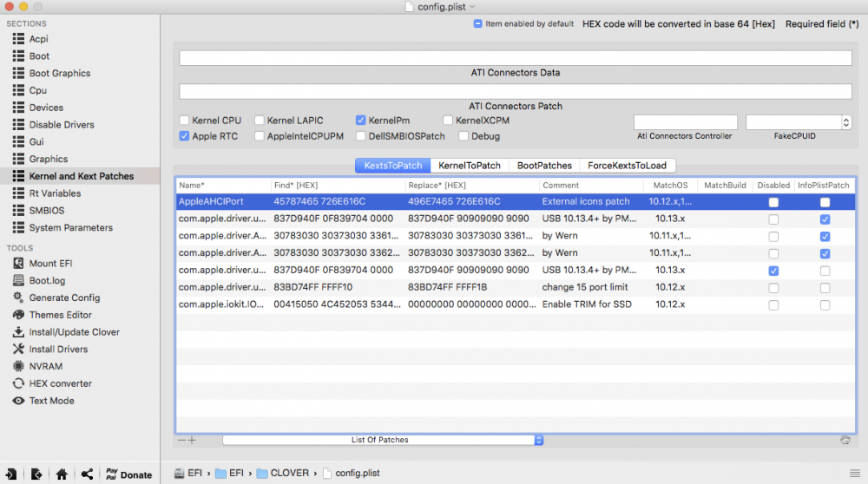868x484 pixels.
Task: Select the Enable TRIM for SSD row
Action: pos(516,304)
